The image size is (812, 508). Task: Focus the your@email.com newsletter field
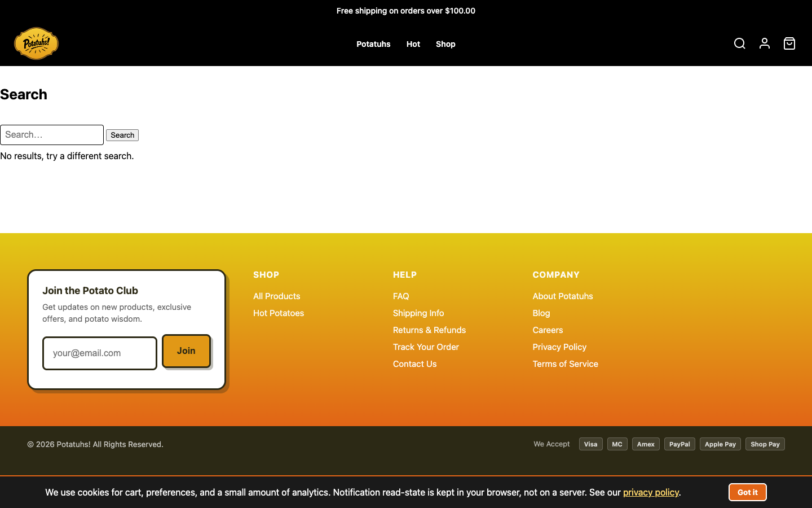point(100,353)
